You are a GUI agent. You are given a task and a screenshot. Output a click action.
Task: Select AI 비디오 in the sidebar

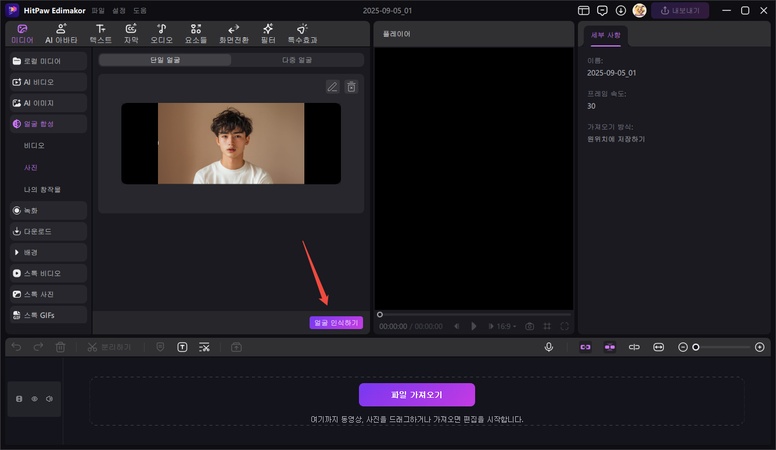coord(48,82)
